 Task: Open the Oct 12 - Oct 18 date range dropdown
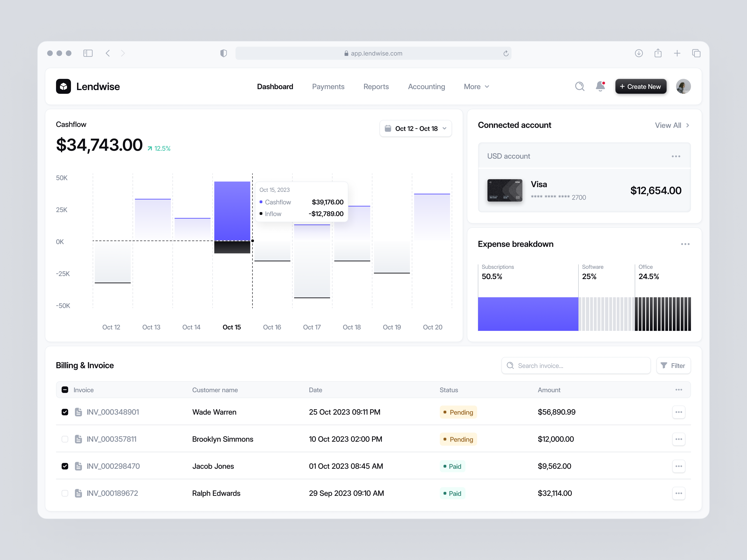coord(416,128)
